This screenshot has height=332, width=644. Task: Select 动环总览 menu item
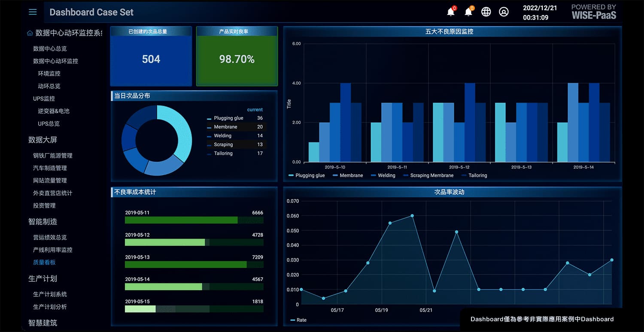(x=49, y=86)
